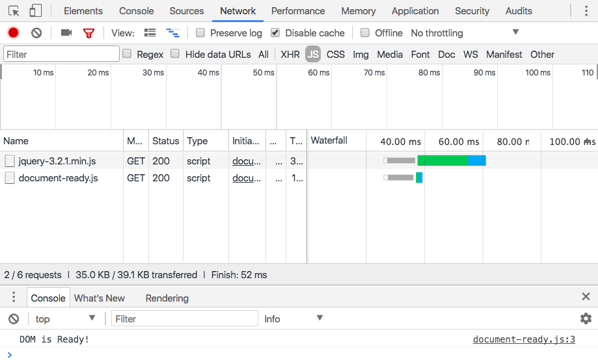Open the DevTools three-dot customize menu
598x364 pixels.
coord(586,11)
